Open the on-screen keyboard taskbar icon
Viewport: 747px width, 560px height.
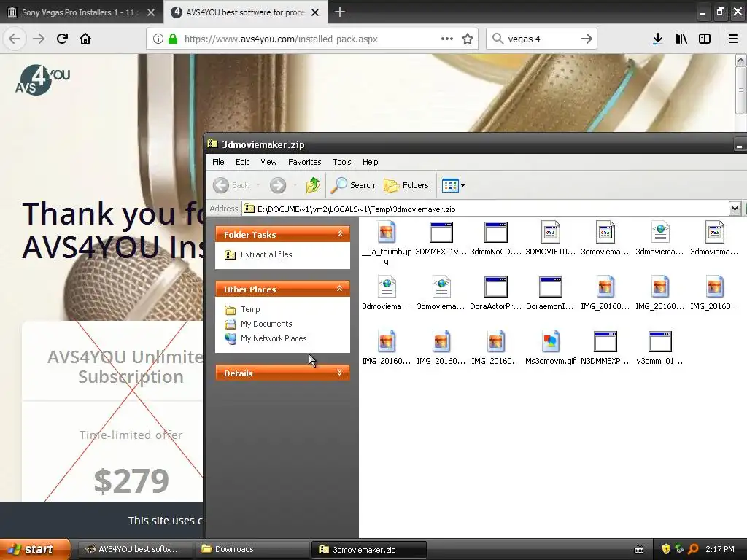coord(639,550)
